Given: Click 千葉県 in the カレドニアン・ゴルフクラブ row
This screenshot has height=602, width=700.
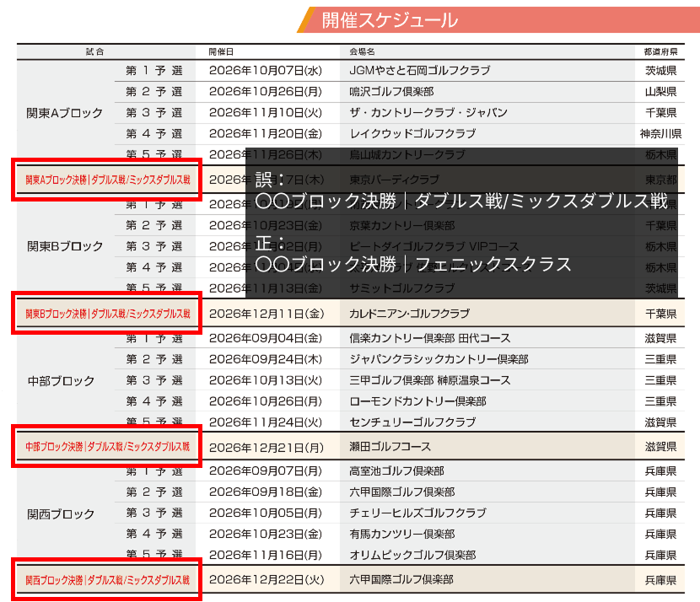Looking at the screenshot, I should [660, 314].
